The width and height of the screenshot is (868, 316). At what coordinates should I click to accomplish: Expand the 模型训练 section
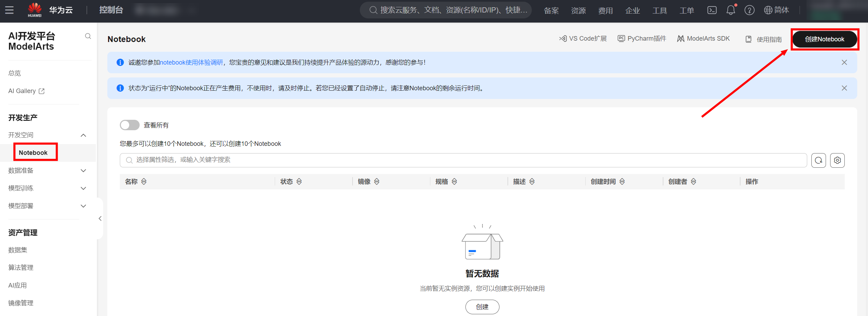click(83, 188)
